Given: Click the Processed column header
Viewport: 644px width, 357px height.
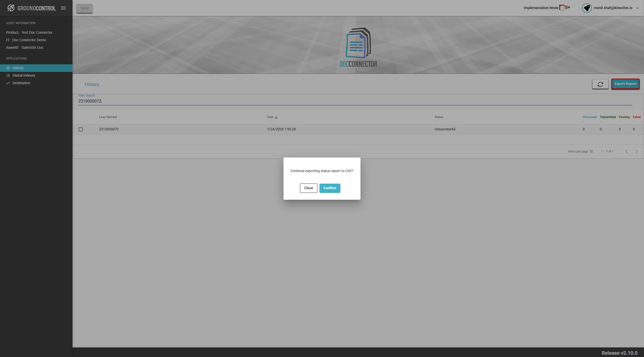Looking at the screenshot, I should (x=590, y=117).
